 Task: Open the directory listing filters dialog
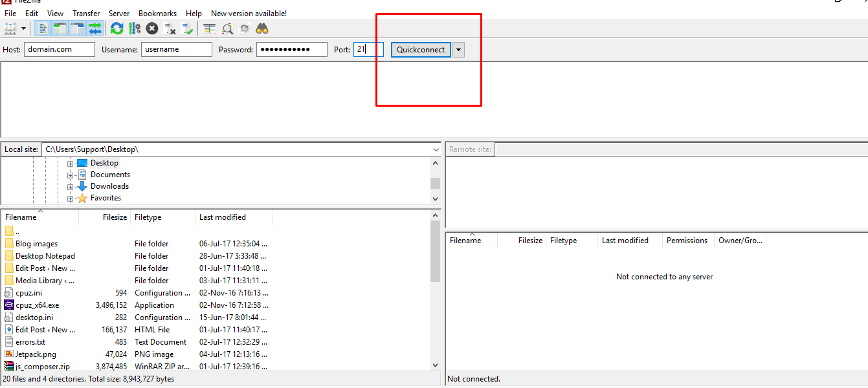pyautogui.click(x=209, y=28)
